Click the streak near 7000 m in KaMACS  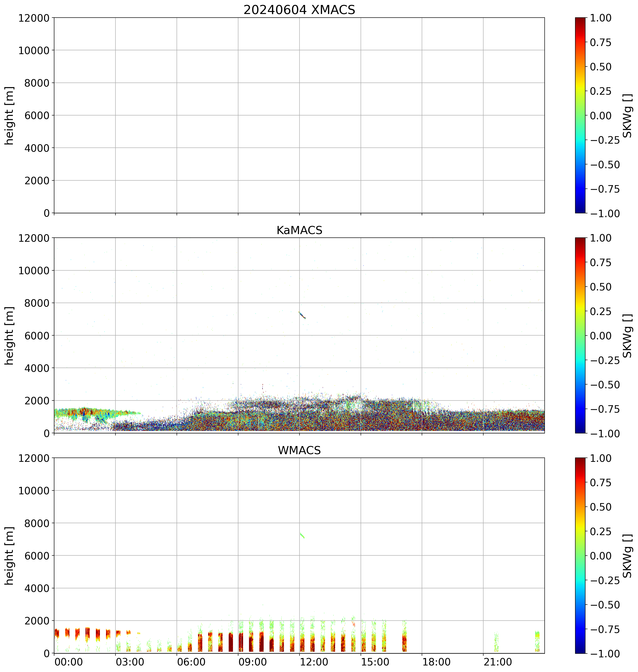coord(302,315)
